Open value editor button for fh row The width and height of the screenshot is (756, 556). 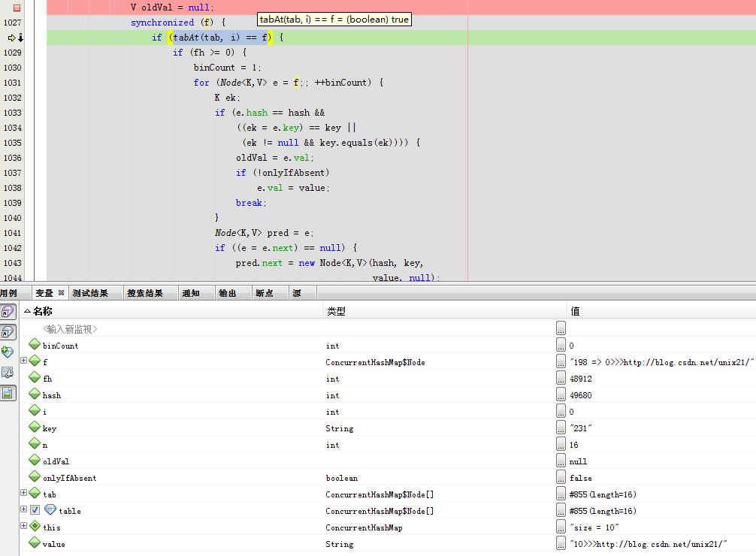point(561,378)
